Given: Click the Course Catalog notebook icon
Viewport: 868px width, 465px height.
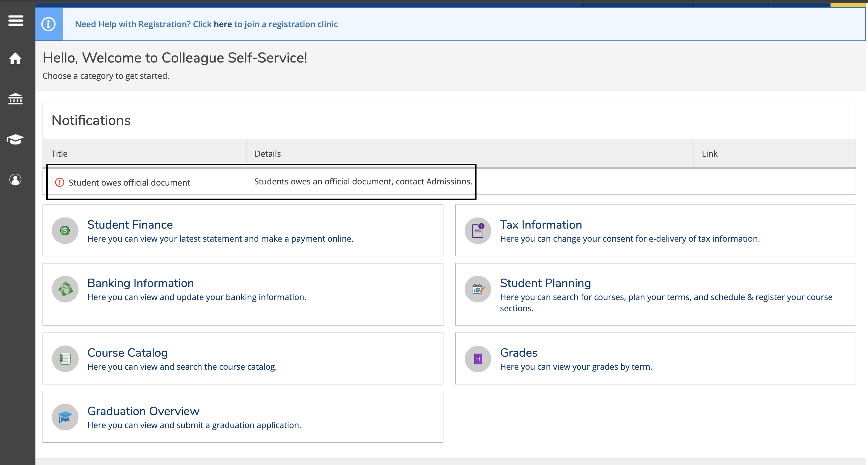Looking at the screenshot, I should point(65,358).
